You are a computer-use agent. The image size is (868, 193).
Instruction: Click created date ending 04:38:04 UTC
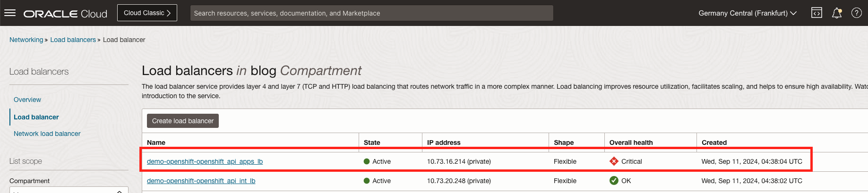pos(752,161)
